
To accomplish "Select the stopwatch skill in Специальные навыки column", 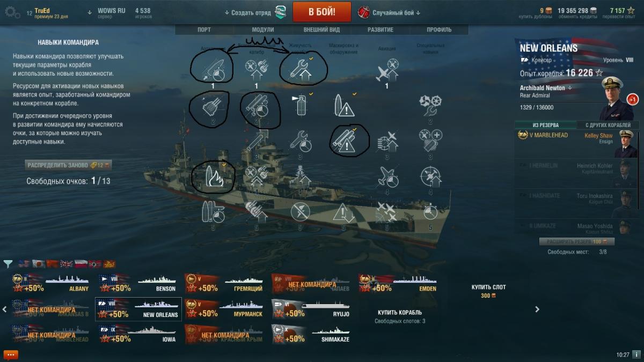I will click(430, 211).
